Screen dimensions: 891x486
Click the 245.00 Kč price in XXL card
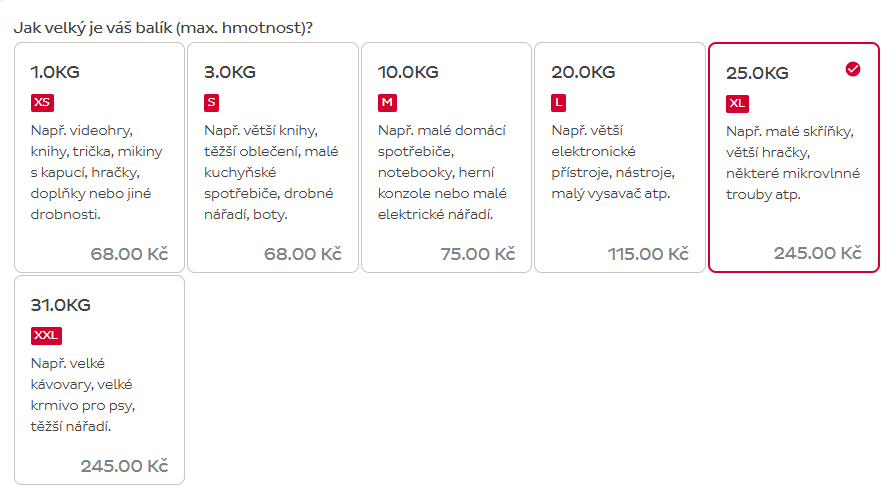(x=124, y=466)
